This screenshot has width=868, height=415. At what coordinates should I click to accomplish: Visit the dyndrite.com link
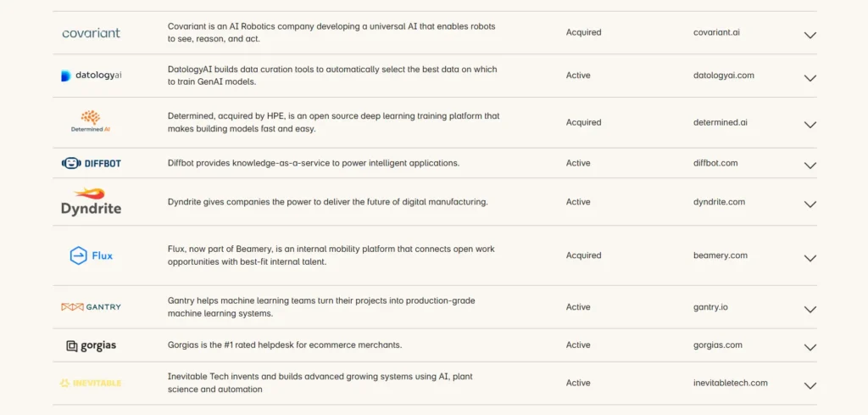(x=719, y=202)
